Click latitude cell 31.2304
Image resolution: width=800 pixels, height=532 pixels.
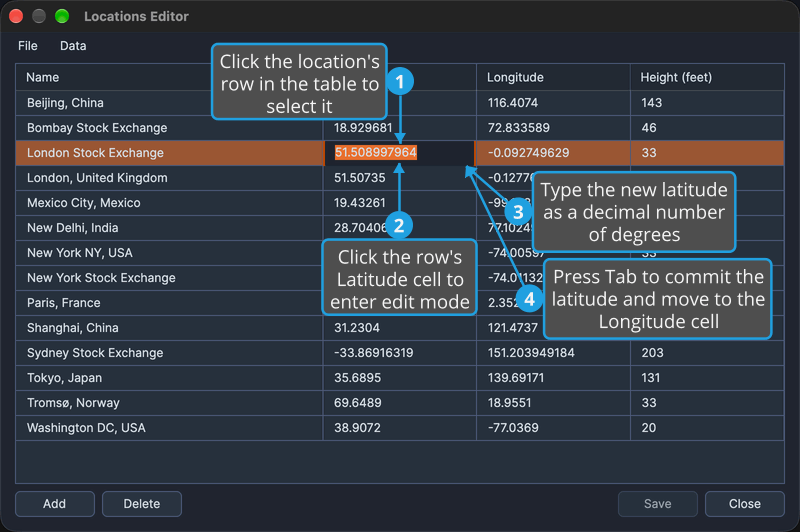coord(399,328)
